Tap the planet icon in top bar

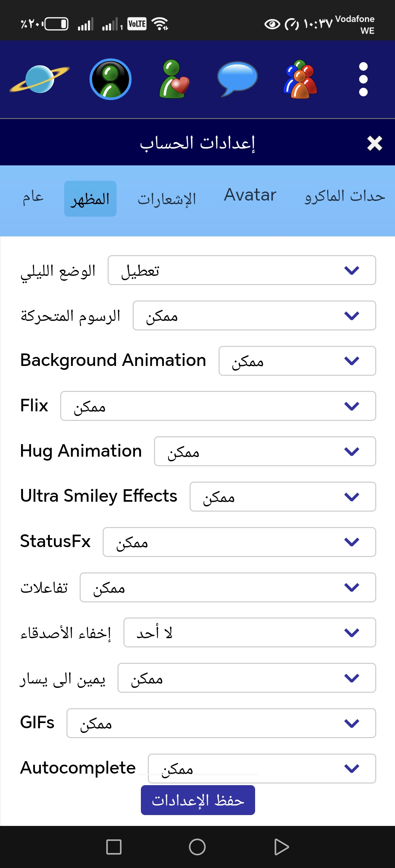[x=39, y=79]
